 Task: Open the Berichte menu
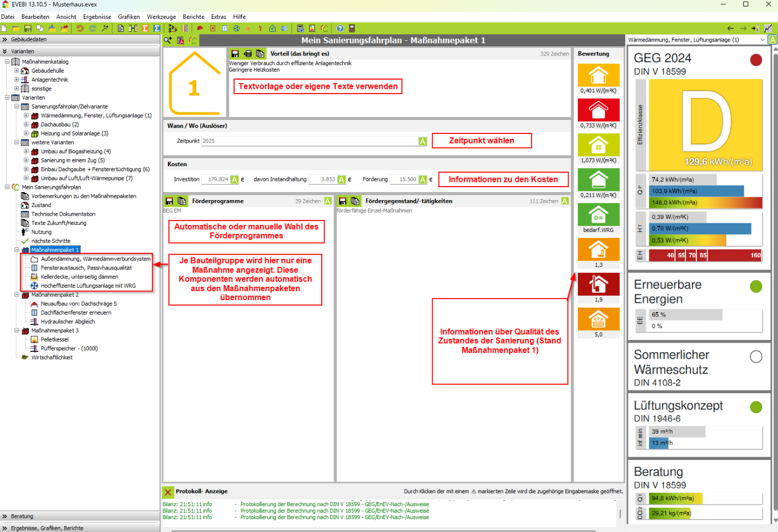point(193,17)
